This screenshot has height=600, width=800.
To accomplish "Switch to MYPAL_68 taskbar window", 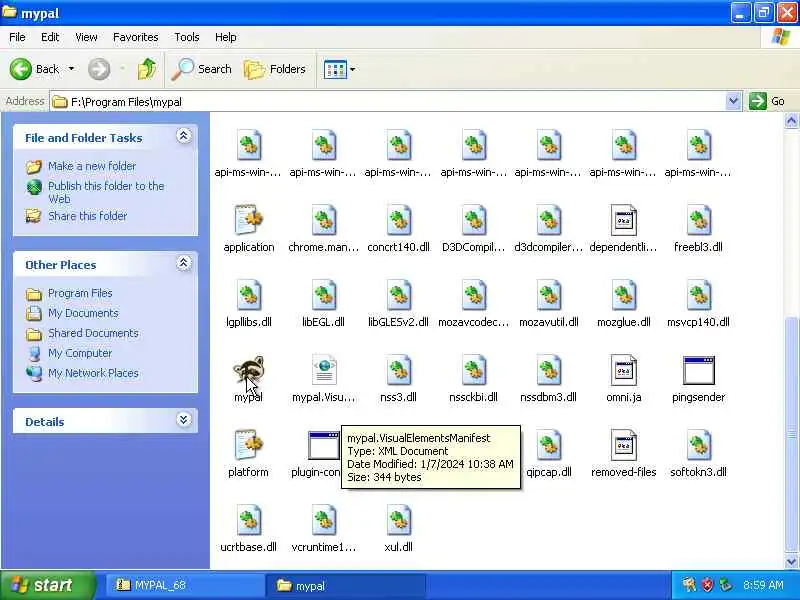I will click(x=184, y=585).
